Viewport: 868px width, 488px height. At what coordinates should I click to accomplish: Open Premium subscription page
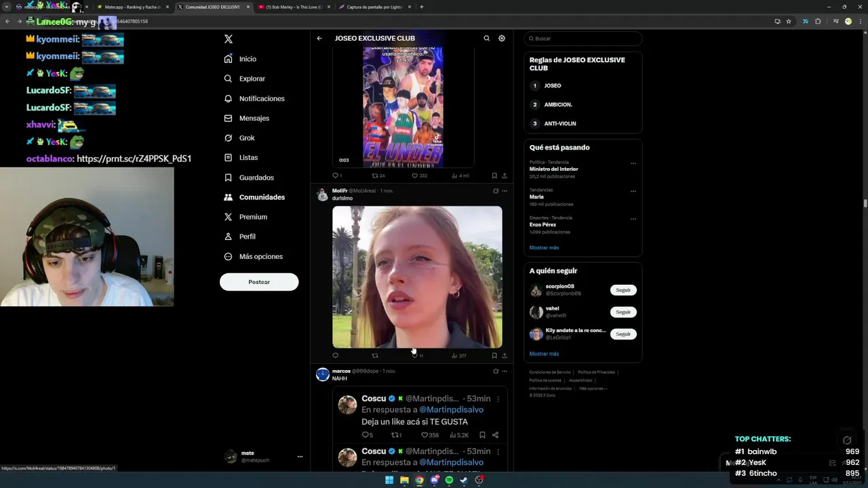[x=245, y=217]
